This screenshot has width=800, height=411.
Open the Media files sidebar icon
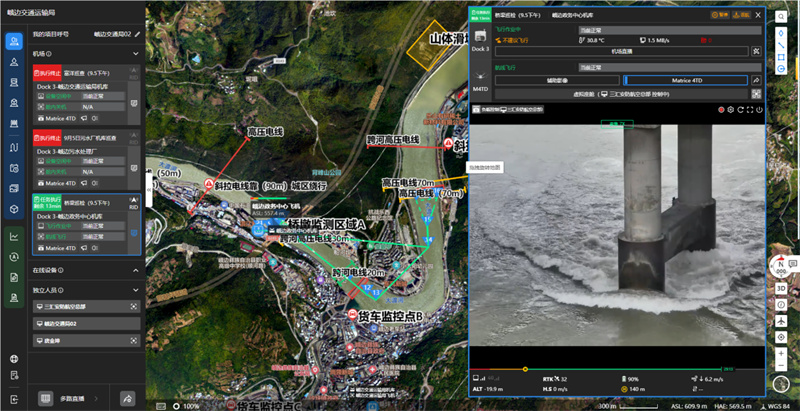point(14,188)
